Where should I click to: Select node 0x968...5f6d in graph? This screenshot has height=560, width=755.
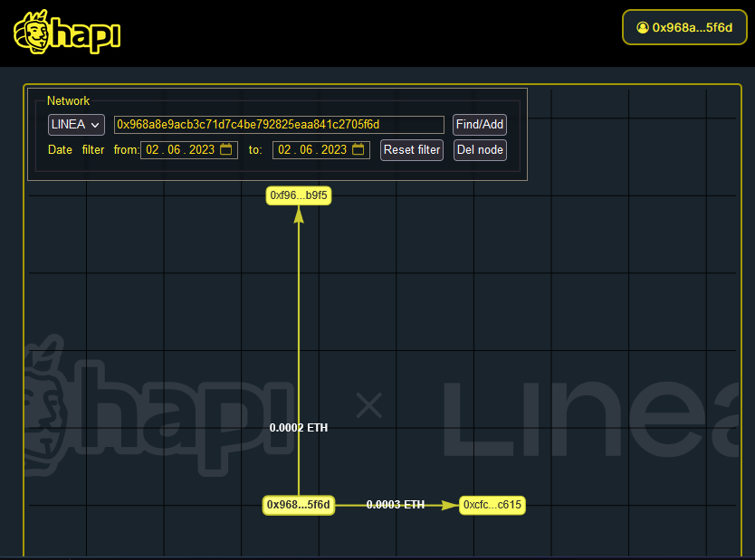[299, 505]
